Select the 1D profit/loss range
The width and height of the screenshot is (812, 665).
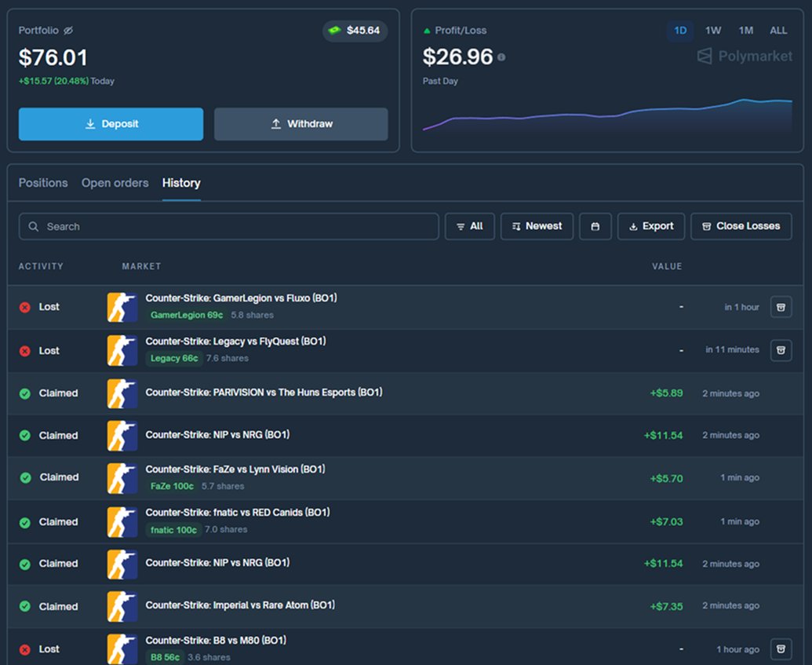[x=680, y=31]
